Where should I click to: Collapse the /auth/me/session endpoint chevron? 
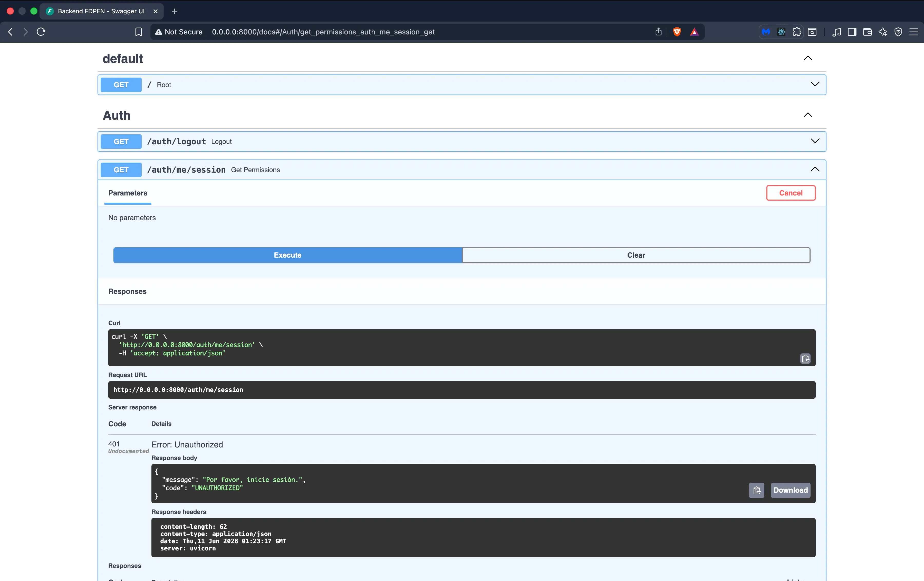(x=815, y=169)
